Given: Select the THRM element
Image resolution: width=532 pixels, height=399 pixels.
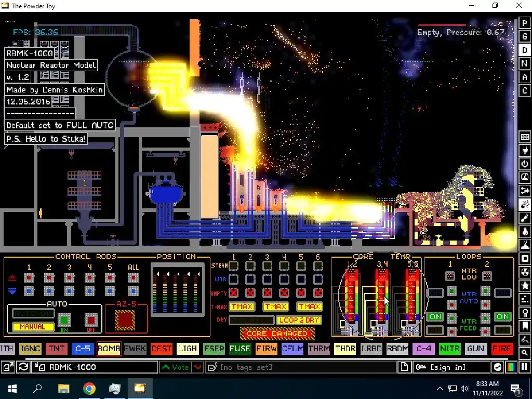Looking at the screenshot, I should (x=318, y=349).
